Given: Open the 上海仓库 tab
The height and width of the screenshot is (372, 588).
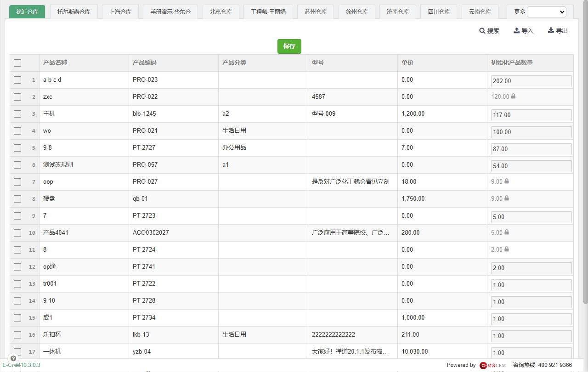Looking at the screenshot, I should pyautogui.click(x=120, y=12).
